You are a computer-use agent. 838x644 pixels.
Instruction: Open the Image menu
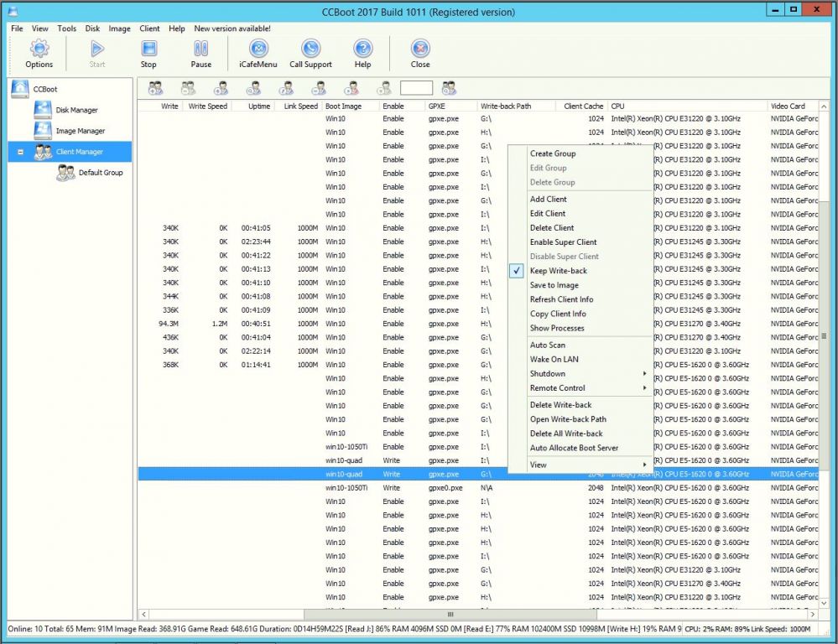point(119,29)
